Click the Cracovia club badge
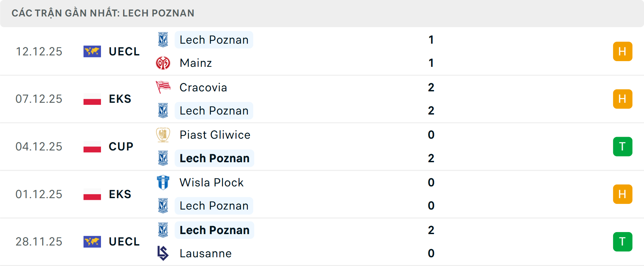The image size is (644, 266). click(163, 87)
